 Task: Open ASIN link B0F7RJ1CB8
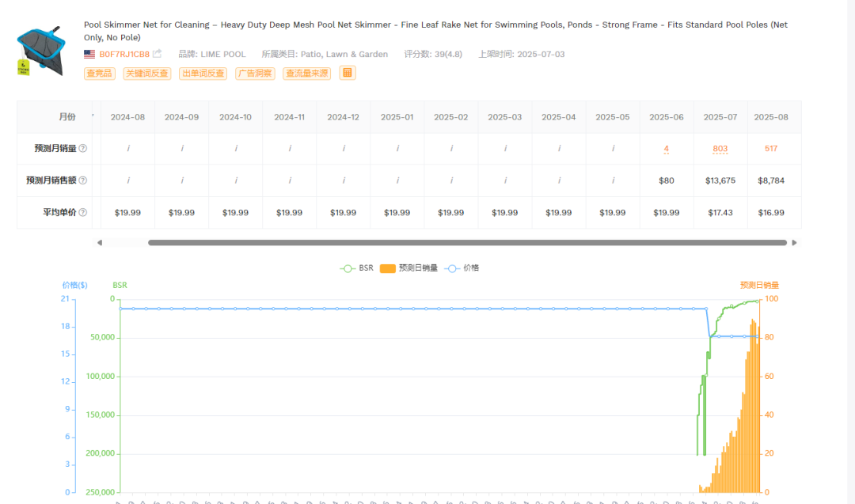click(124, 54)
